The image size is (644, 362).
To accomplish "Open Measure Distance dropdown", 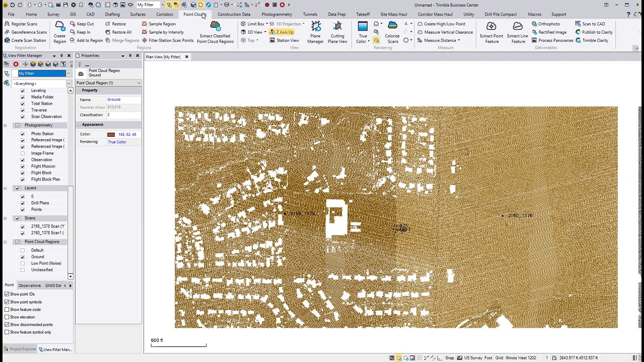I will (458, 40).
